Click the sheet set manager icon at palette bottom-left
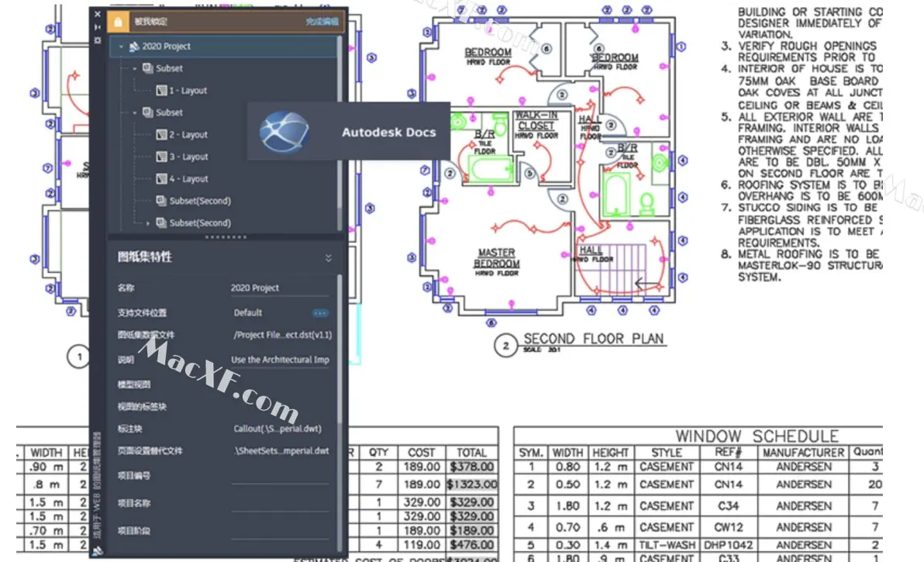This screenshot has height=562, width=924. point(97,551)
